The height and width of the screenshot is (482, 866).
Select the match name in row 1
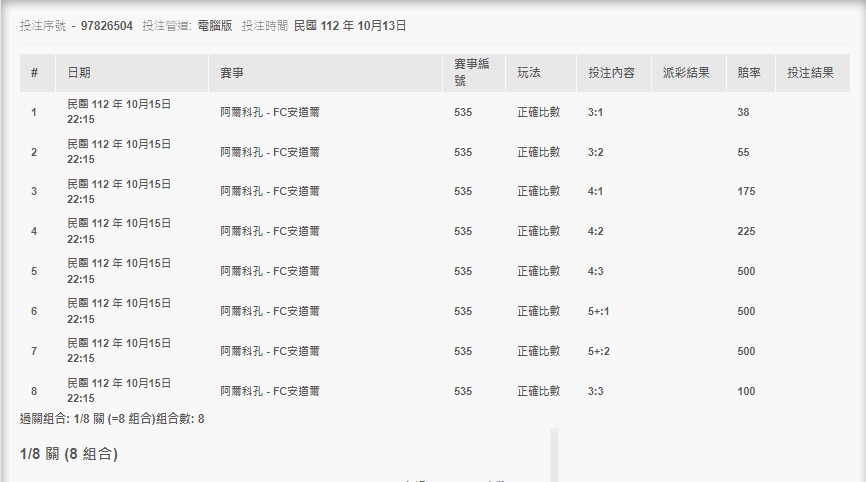[270, 112]
